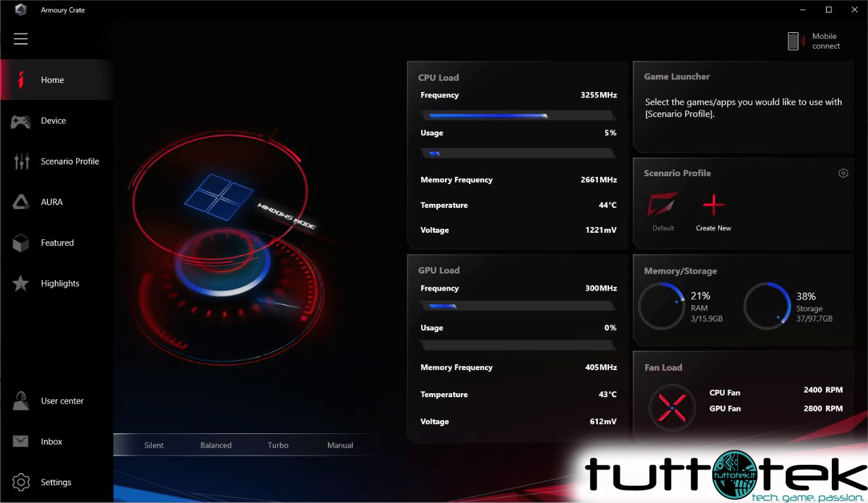Click the Memory/Storage heading
The height and width of the screenshot is (503, 868).
pyautogui.click(x=680, y=271)
